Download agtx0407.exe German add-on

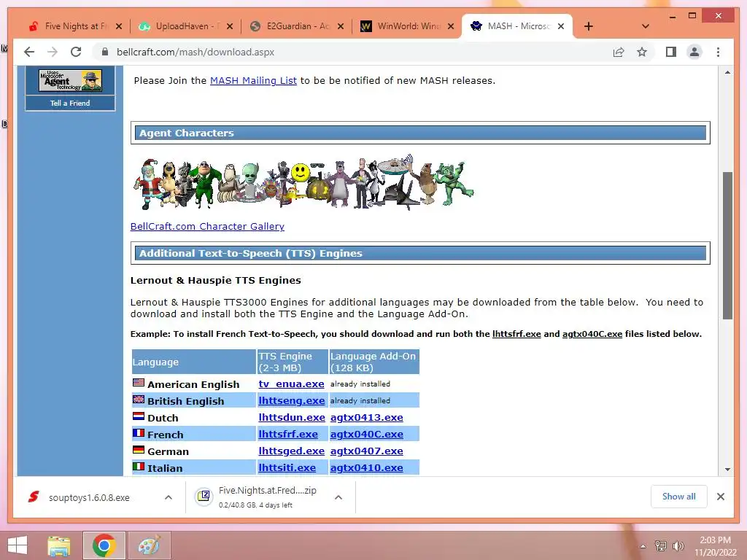(366, 451)
